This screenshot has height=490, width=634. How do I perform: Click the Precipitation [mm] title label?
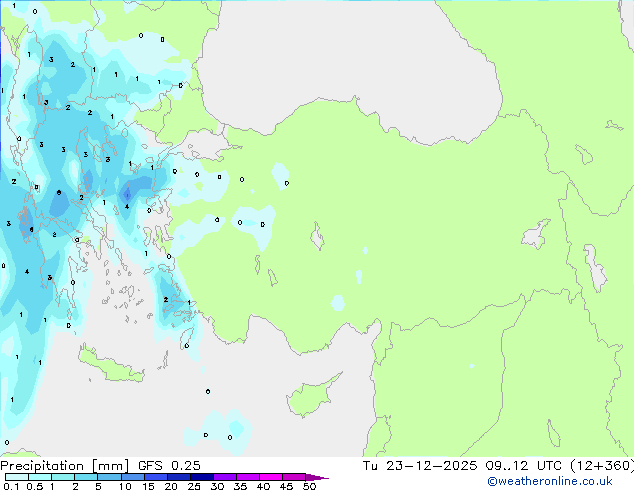tap(58, 466)
